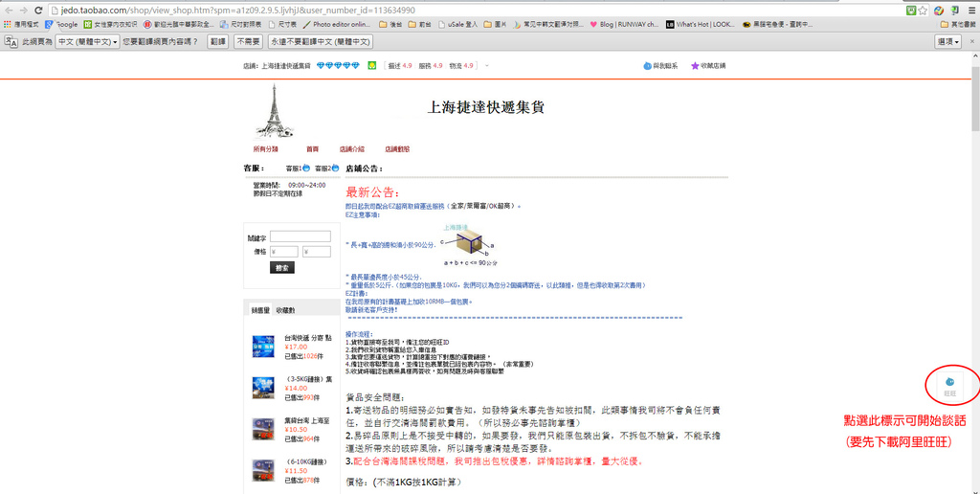Click the colorful round extension icon
Viewport: 980px width, 494px height.
[x=939, y=10]
